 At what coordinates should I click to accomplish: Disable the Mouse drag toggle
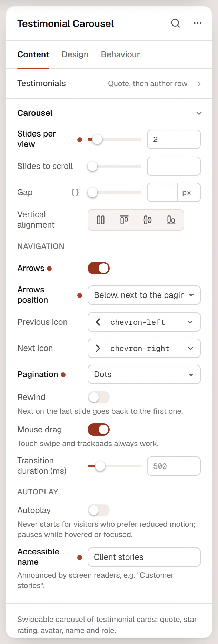(99, 430)
